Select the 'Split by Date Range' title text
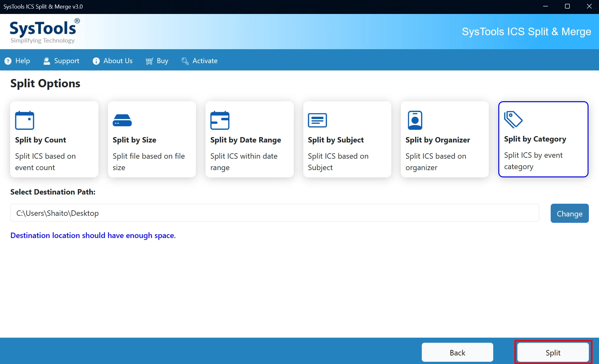Screen dimensions: 599x364 click(246, 140)
